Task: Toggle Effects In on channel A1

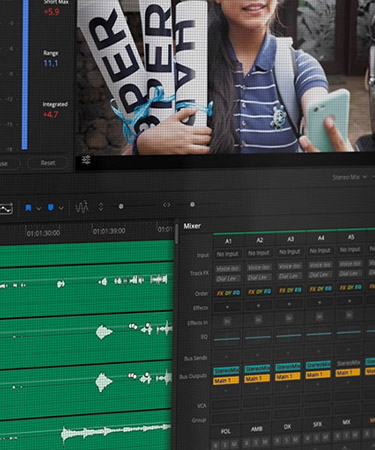Action: (227, 321)
